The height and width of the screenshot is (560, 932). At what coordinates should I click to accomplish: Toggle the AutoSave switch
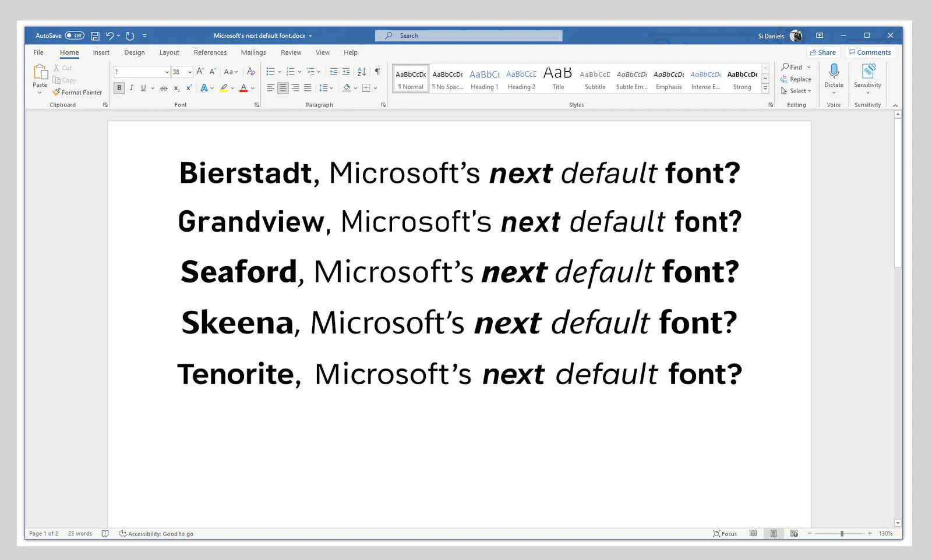point(75,36)
